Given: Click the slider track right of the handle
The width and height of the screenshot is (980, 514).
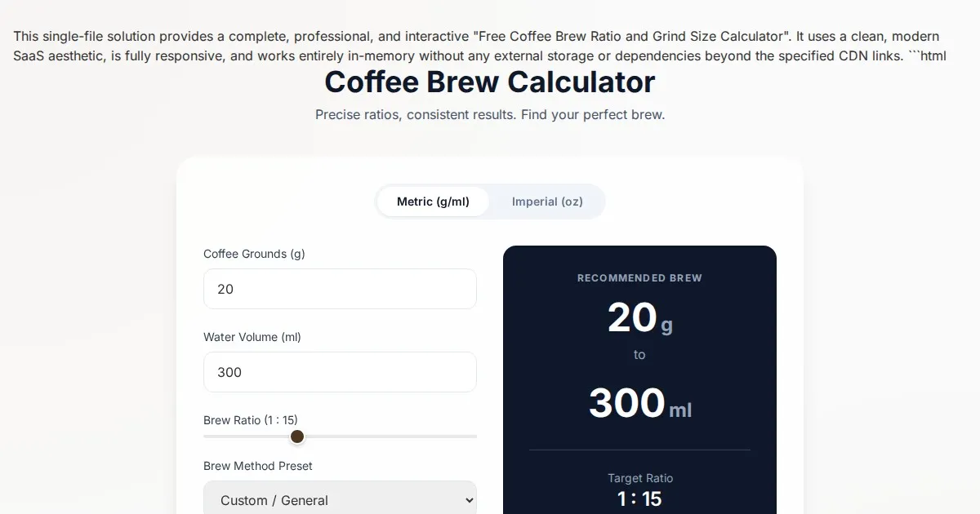Looking at the screenshot, I should click(x=392, y=436).
